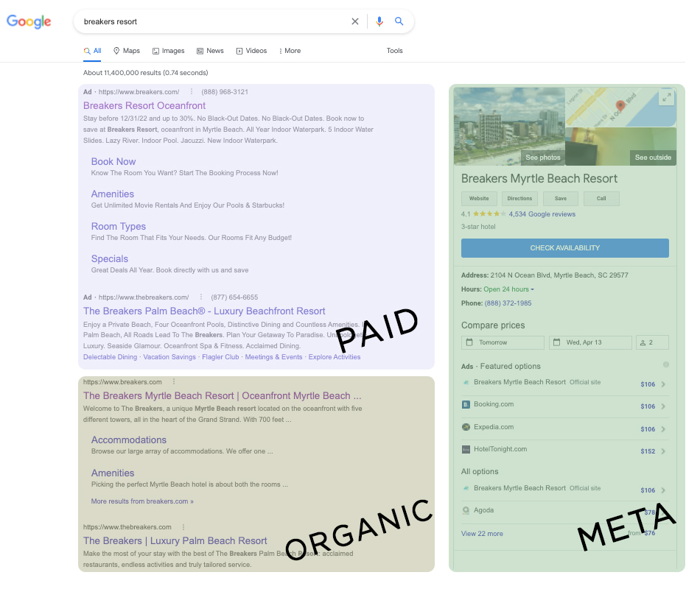Select the All tab
The image size is (700, 589).
tap(92, 51)
